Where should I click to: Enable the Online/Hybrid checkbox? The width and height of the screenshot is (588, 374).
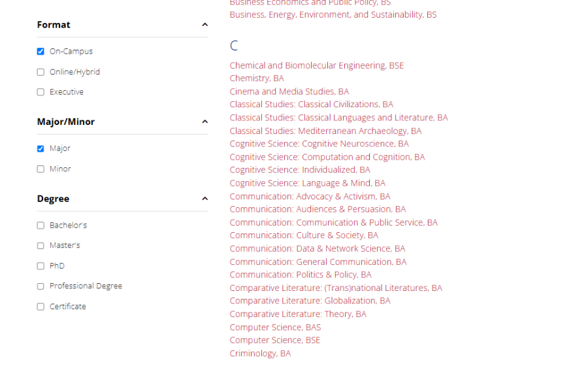[x=41, y=72]
